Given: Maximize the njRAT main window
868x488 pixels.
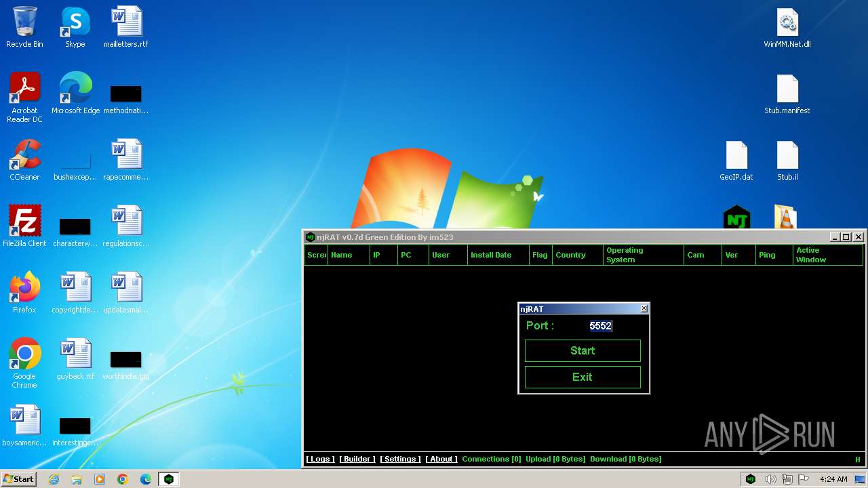Looking at the screenshot, I should (x=846, y=237).
